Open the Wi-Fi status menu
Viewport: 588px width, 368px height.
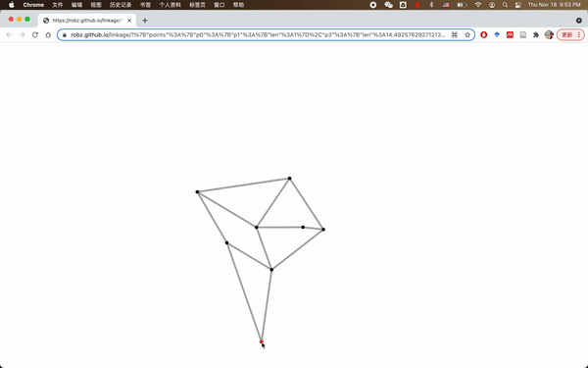click(478, 5)
